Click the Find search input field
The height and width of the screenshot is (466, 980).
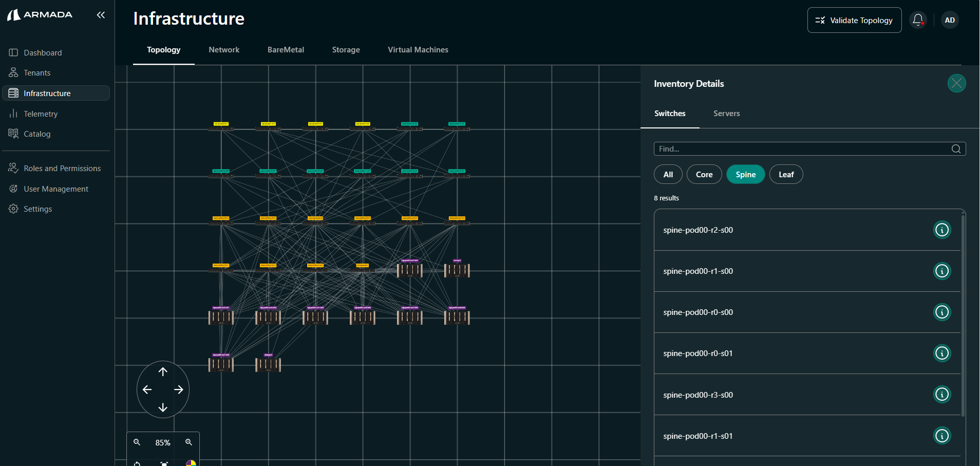pos(801,149)
